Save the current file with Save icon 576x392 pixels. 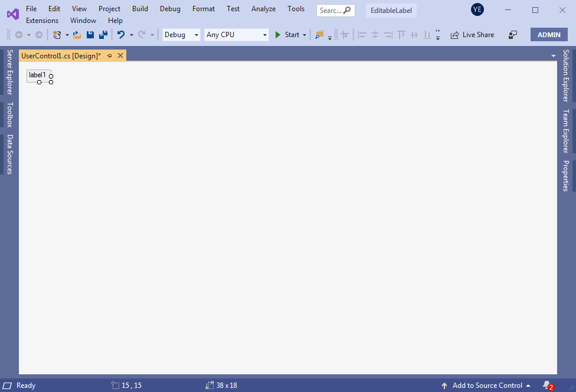90,35
